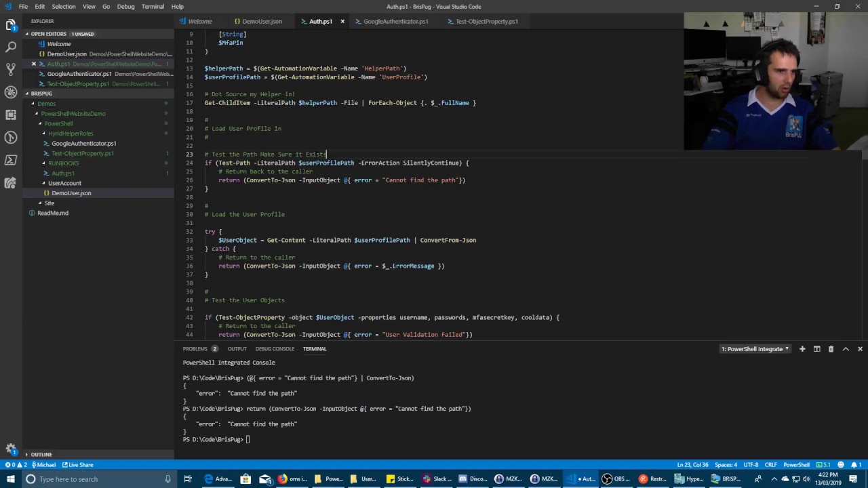Expand the Outline section
Viewport: 868px width, 488px height.
pos(41,454)
